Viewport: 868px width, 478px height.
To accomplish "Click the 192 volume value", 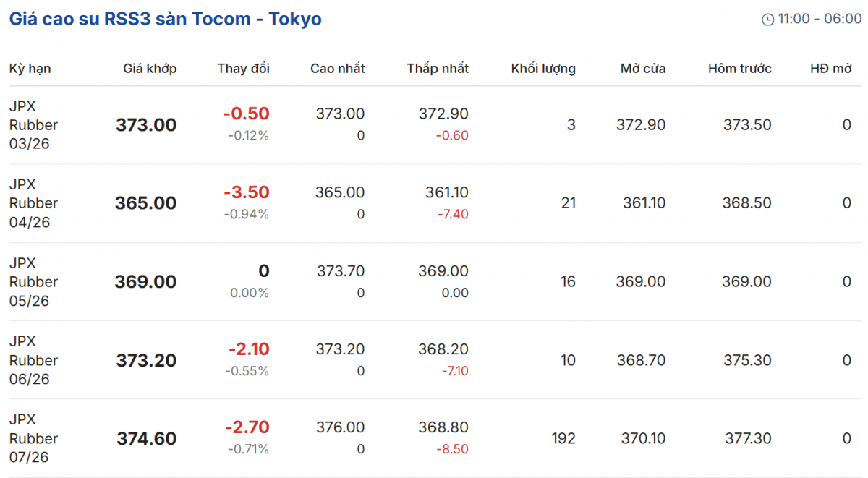I will click(563, 438).
